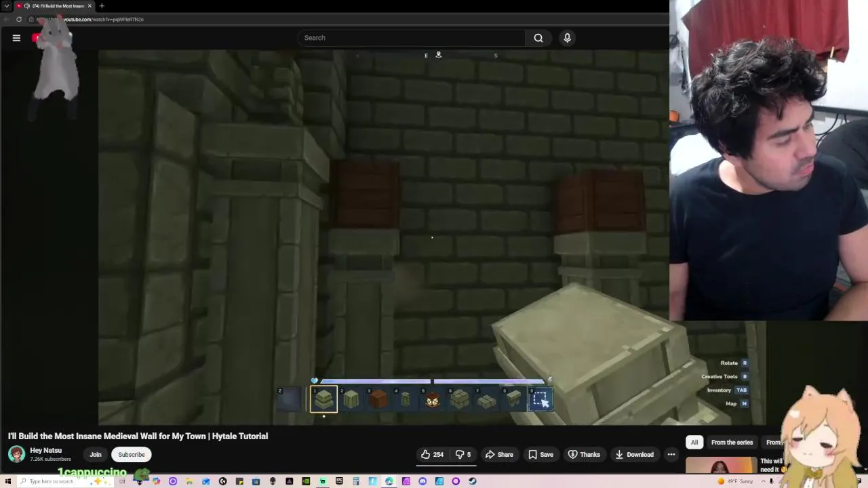
Task: Open Discord from the taskbar
Action: (422, 481)
